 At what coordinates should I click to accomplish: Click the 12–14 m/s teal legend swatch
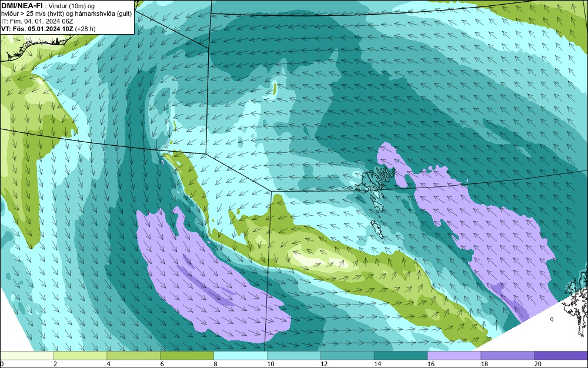pyautogui.click(x=348, y=355)
